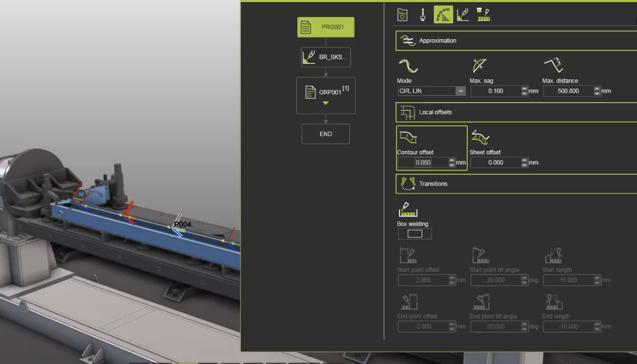Click the Max. sag arc icon
Screen dimensions: 637x364
(480, 65)
